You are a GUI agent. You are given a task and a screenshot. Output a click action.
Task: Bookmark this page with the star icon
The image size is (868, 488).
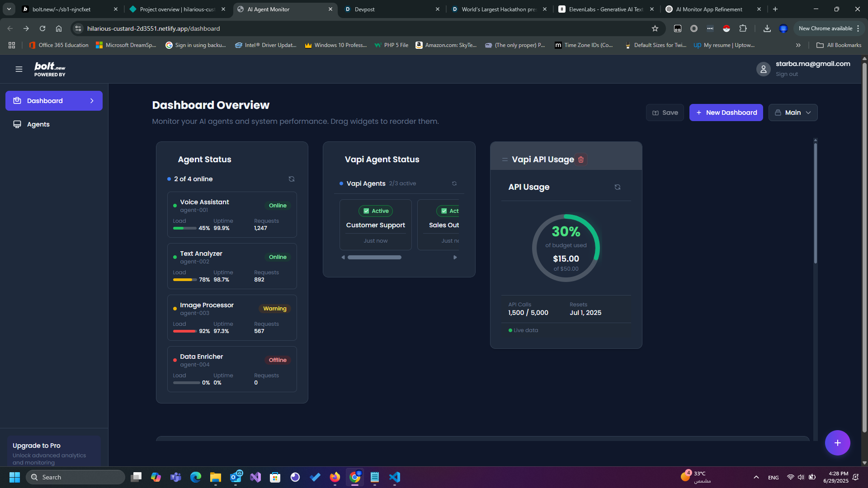[655, 28]
